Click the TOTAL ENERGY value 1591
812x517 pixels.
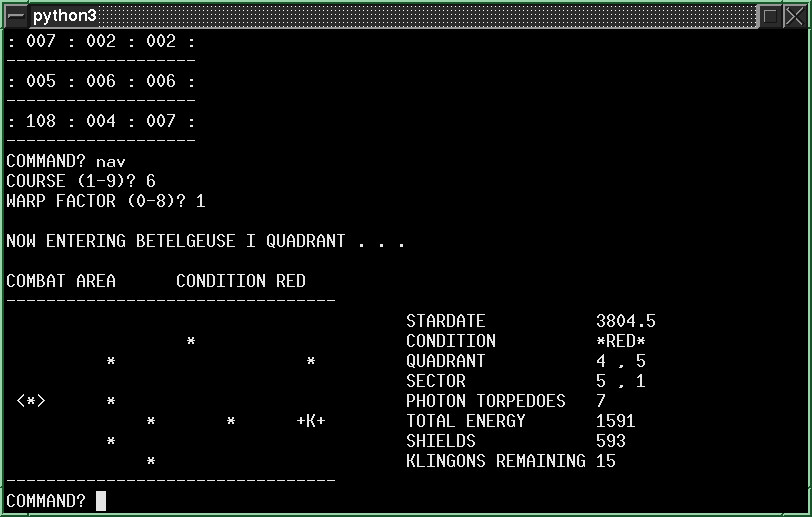click(x=615, y=421)
